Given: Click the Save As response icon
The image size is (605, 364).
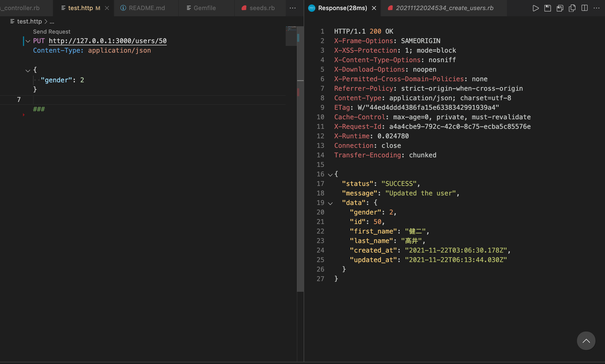Looking at the screenshot, I should (x=560, y=8).
